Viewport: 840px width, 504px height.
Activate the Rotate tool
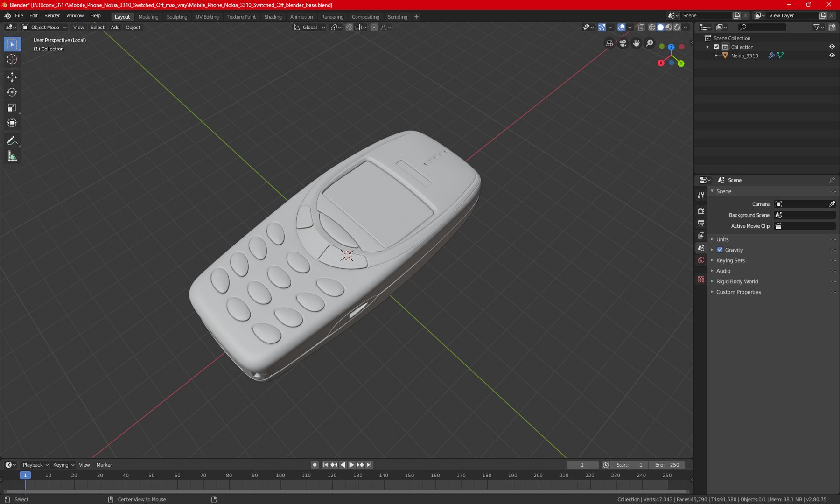click(12, 92)
